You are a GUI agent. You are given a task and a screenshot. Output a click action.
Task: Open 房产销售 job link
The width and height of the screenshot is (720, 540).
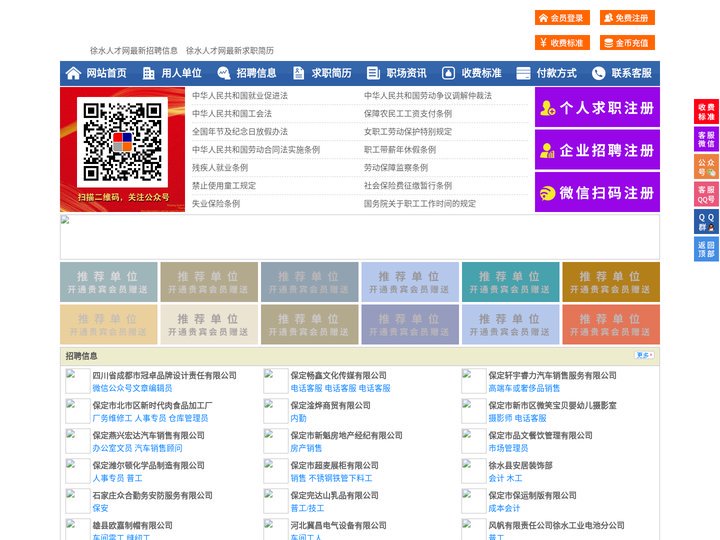pyautogui.click(x=306, y=448)
